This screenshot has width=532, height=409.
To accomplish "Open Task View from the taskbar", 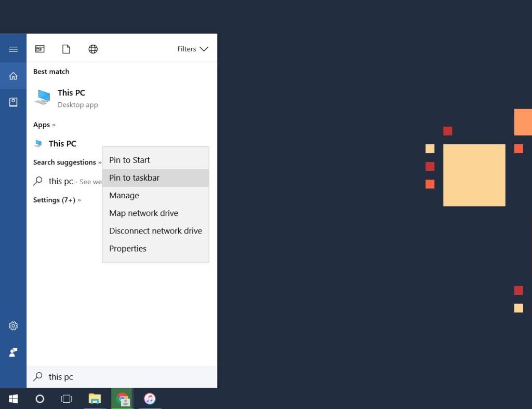I will 66,399.
